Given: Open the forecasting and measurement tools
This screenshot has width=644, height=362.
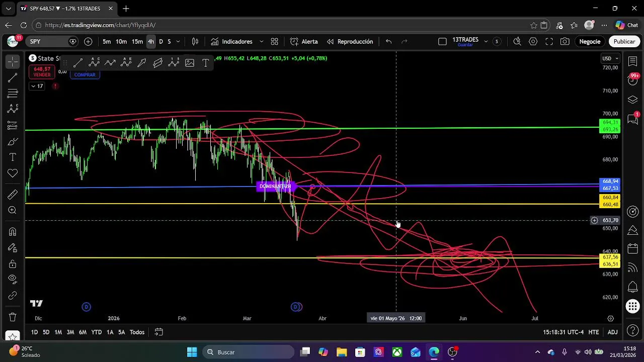Looking at the screenshot, I should coord(13,125).
